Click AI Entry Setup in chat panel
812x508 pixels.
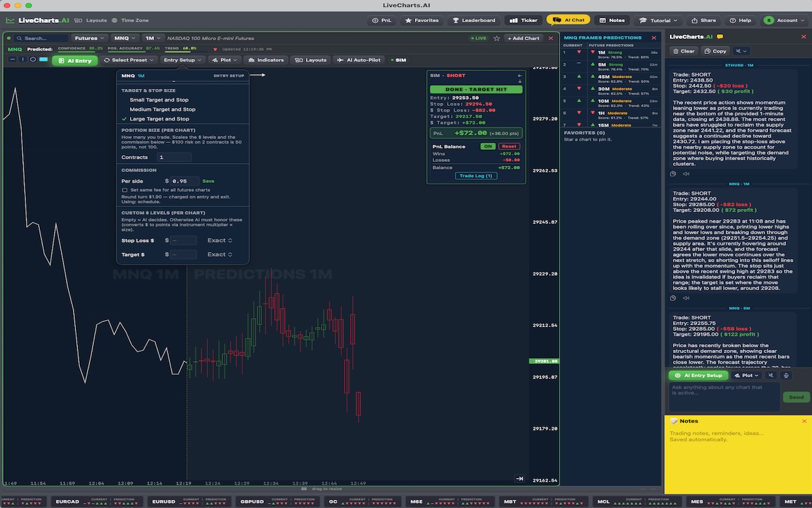(699, 375)
